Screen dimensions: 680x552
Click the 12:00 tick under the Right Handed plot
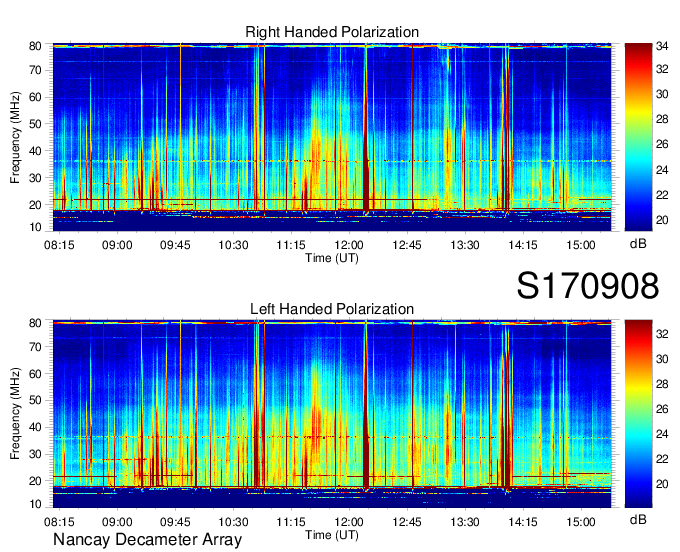point(349,245)
